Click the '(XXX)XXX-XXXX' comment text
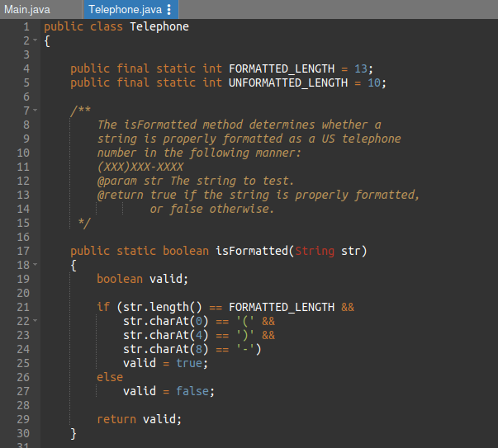Image resolution: width=498 pixels, height=448 pixels. 140,167
